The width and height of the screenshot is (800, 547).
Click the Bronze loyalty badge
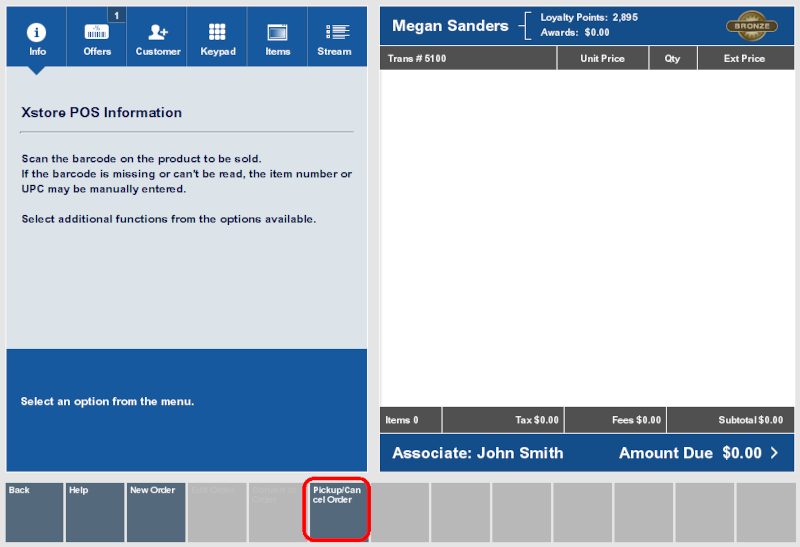752,26
